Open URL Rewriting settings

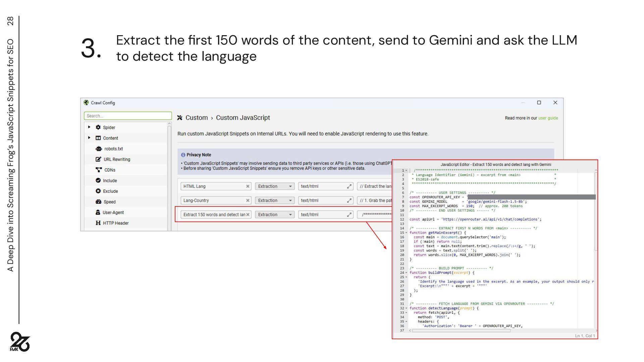[117, 159]
